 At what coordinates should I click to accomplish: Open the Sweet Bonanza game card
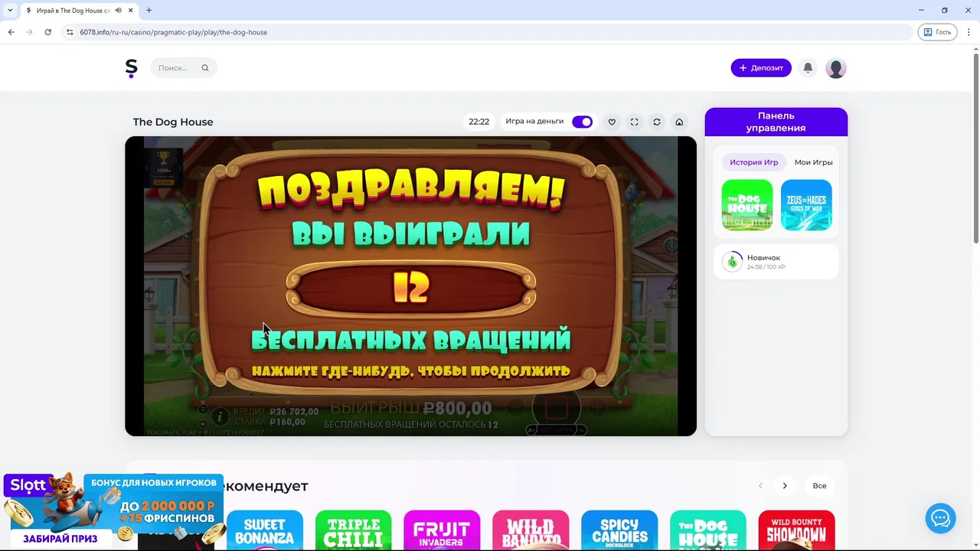pos(265,530)
